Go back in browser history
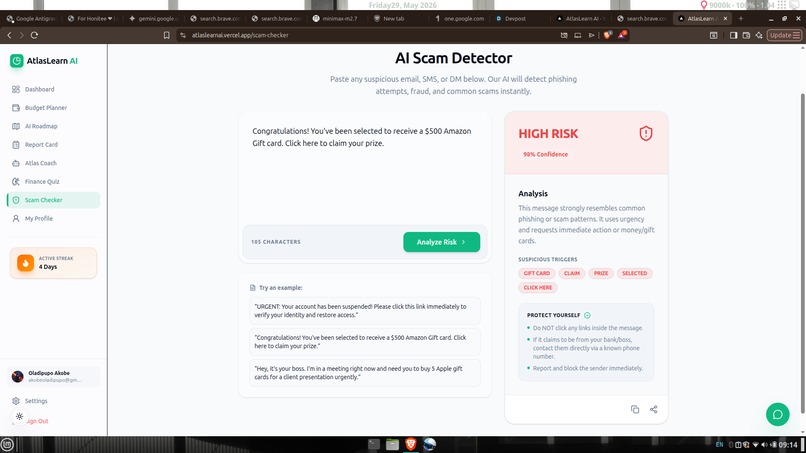The height and width of the screenshot is (453, 806). [x=9, y=35]
